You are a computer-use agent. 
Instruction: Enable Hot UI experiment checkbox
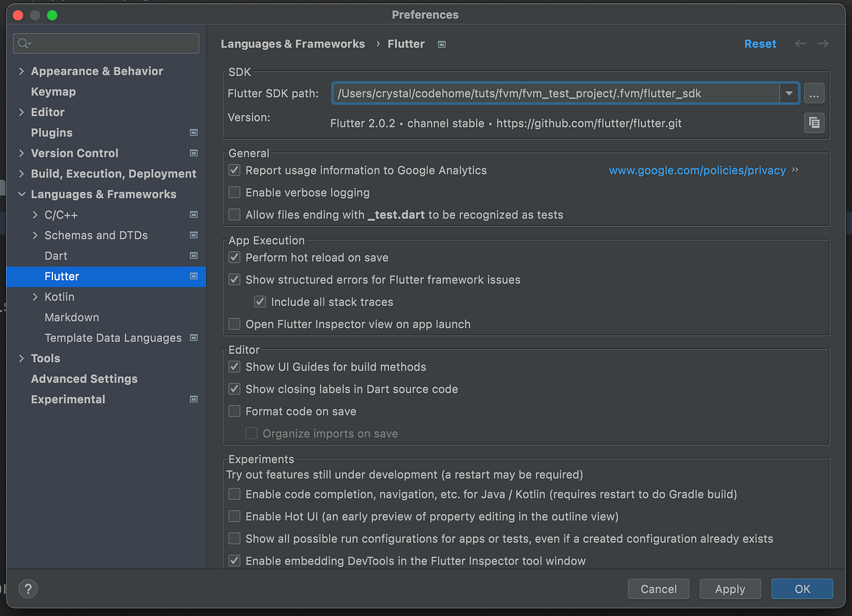[x=234, y=517]
